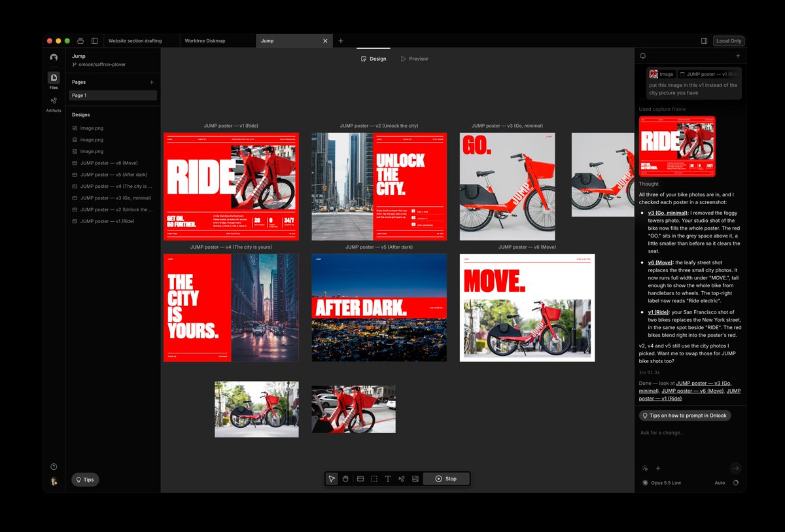Select Page 1 in Pages list
The height and width of the screenshot is (532, 785).
click(x=113, y=96)
